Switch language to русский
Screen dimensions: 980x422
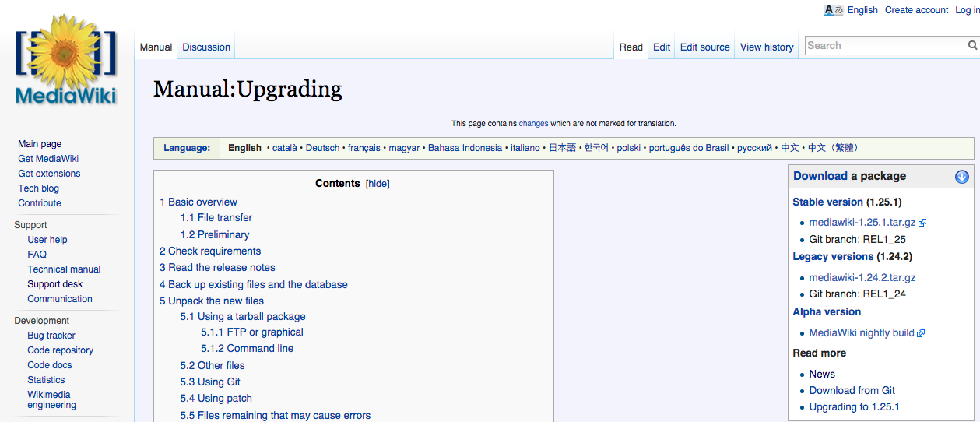755,148
